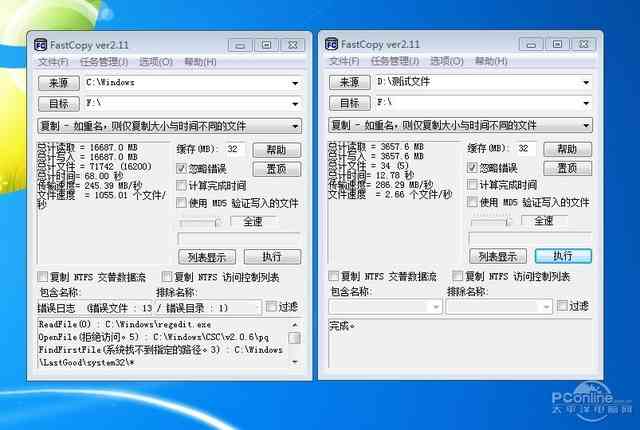
Task: Click speed slider in right window
Action: coord(491,222)
